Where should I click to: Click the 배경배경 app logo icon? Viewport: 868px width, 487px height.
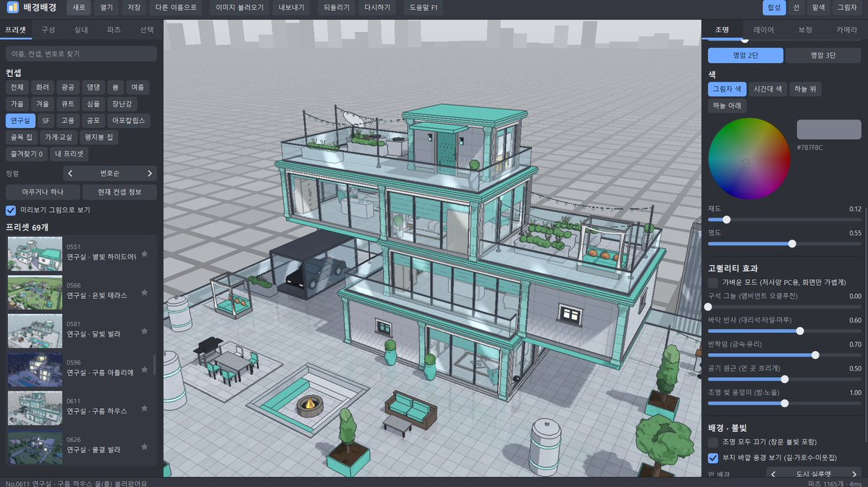pyautogui.click(x=12, y=7)
